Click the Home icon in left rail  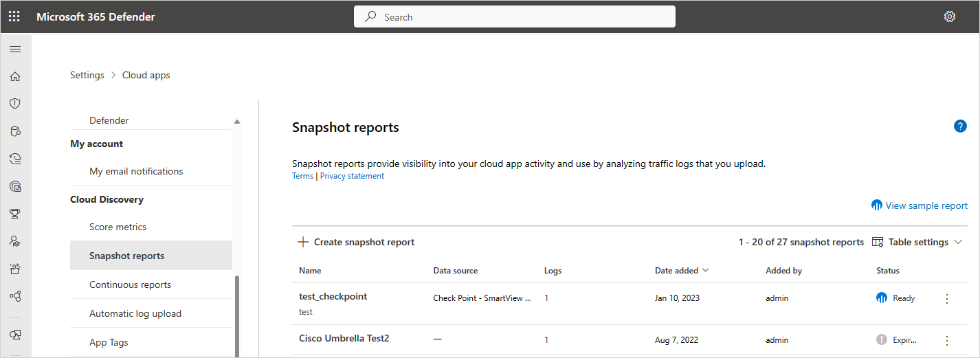(x=15, y=77)
